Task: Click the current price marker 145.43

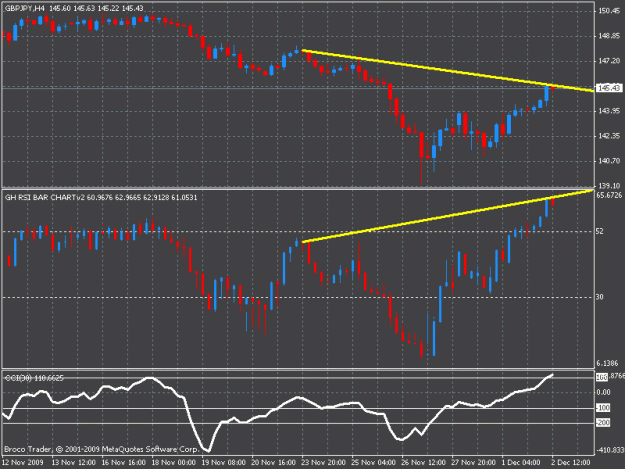Action: click(608, 88)
